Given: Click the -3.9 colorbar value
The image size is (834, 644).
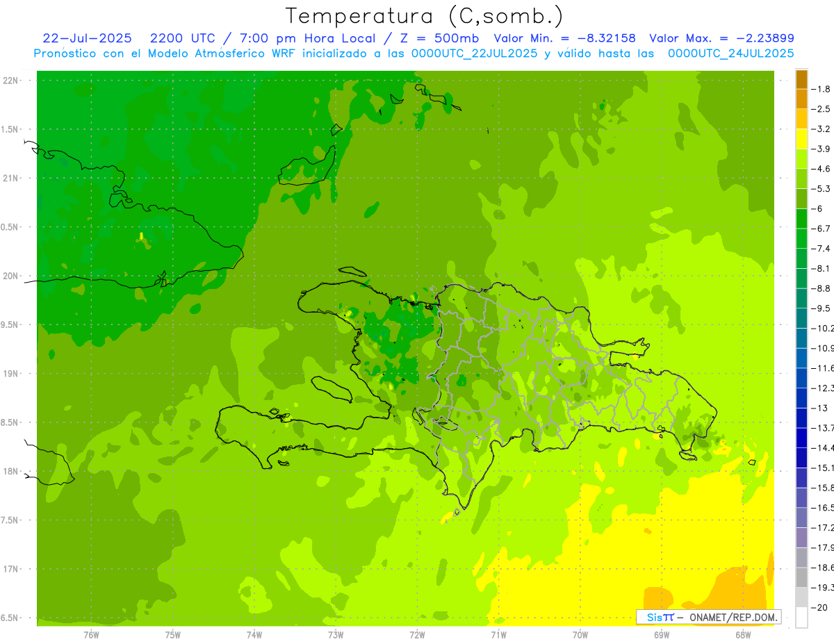Looking at the screenshot, I should 821,149.
